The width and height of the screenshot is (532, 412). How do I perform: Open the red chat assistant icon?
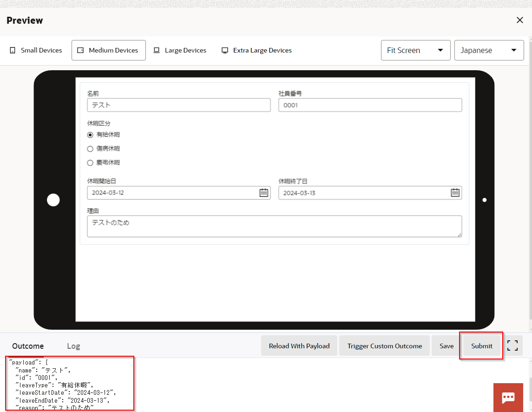tap(508, 397)
